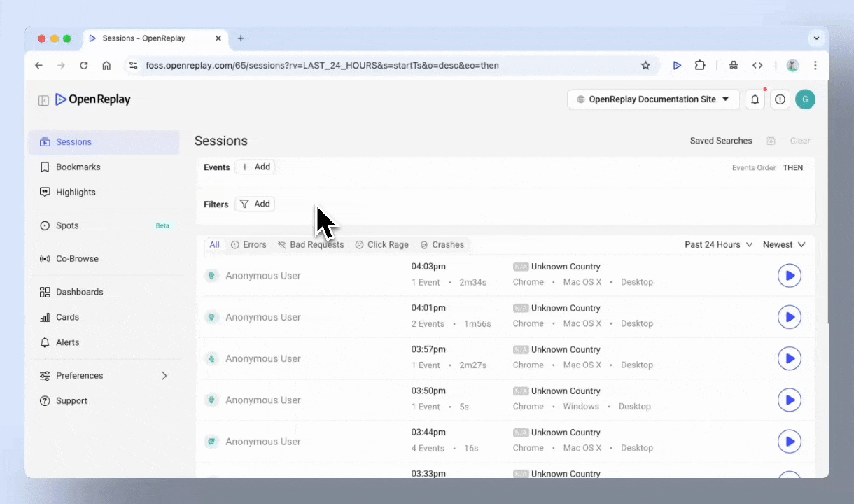This screenshot has width=854, height=504.
Task: Open the user avatar G menu
Action: (x=806, y=99)
